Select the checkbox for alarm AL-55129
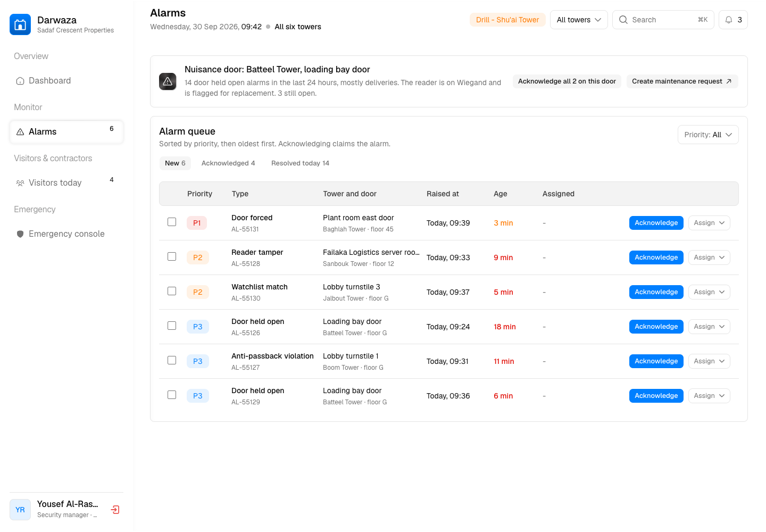This screenshot has width=766, height=532. pos(172,395)
